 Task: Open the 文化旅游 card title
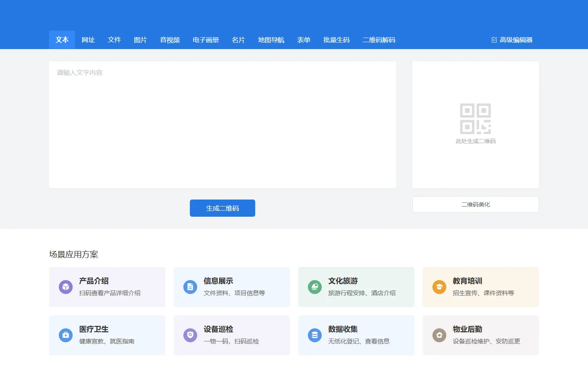343,281
